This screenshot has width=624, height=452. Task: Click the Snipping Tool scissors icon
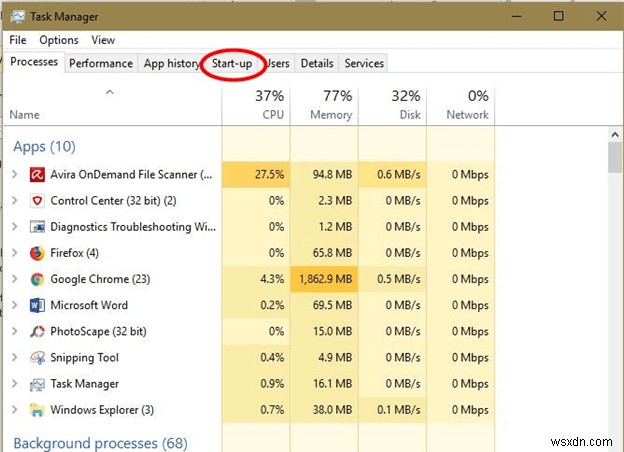[37, 358]
